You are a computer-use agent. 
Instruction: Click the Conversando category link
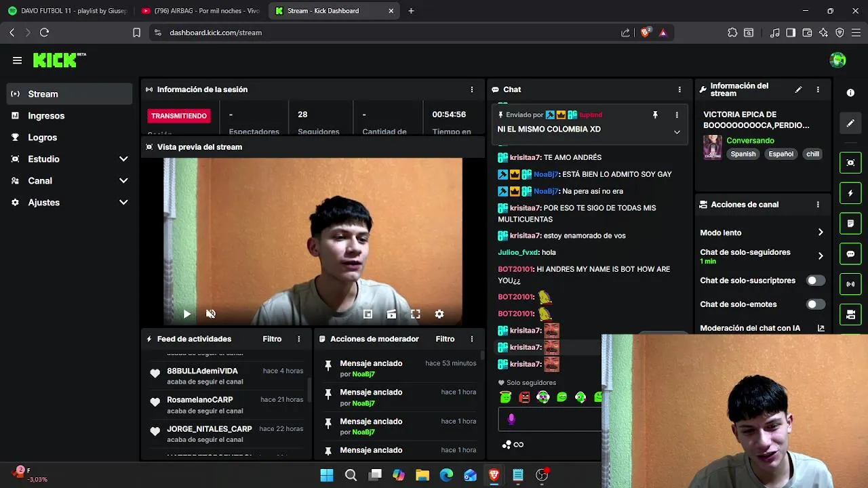(x=750, y=141)
